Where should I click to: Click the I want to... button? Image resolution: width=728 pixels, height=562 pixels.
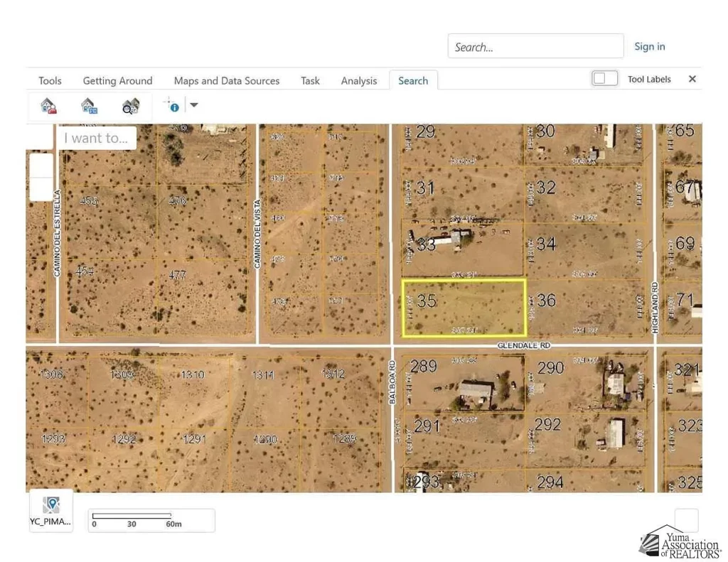(x=96, y=138)
